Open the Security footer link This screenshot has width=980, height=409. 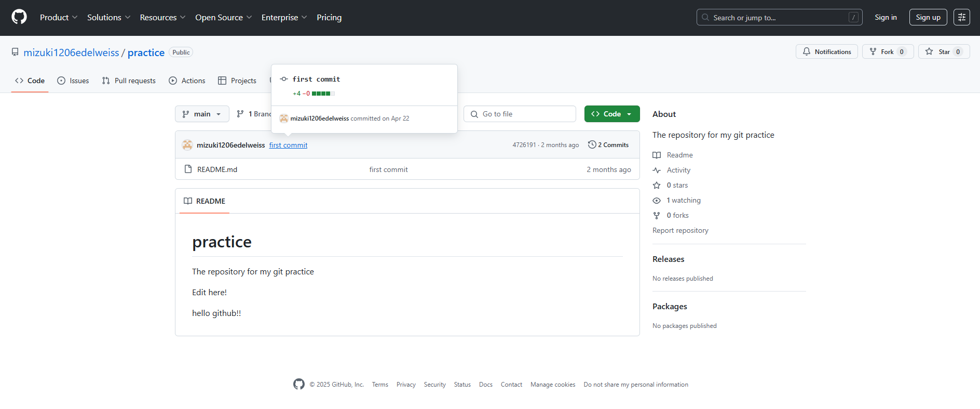pos(434,385)
